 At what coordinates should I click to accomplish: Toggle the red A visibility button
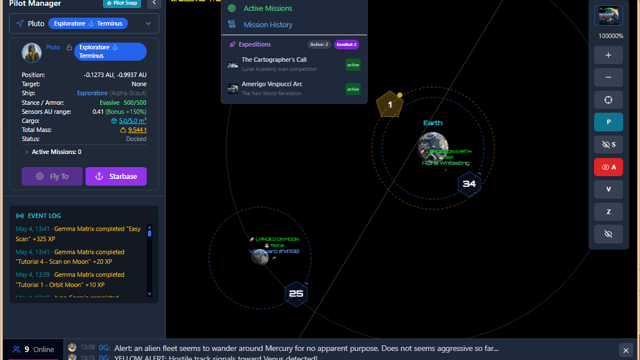pyautogui.click(x=608, y=167)
